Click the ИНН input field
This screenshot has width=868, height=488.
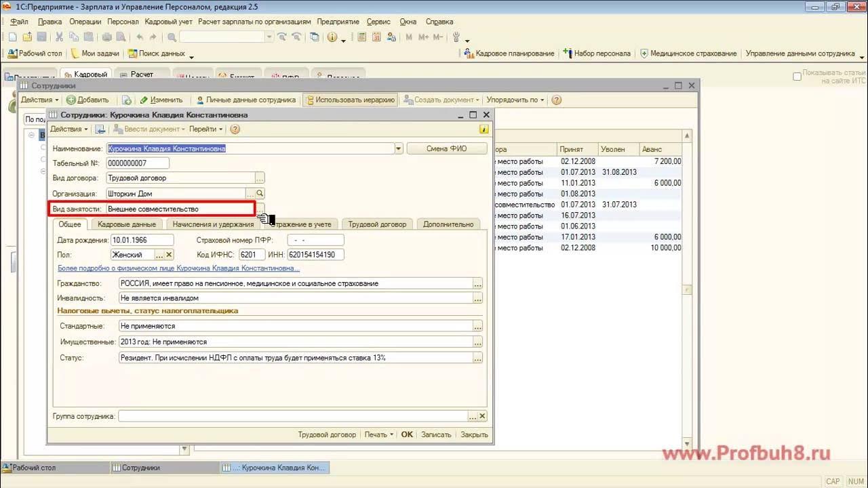tap(315, 255)
